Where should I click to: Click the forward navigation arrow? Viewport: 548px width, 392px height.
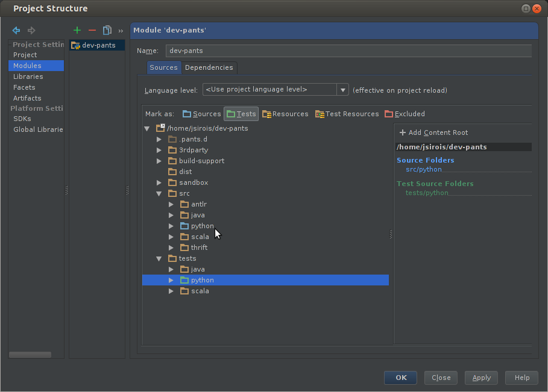click(x=31, y=30)
